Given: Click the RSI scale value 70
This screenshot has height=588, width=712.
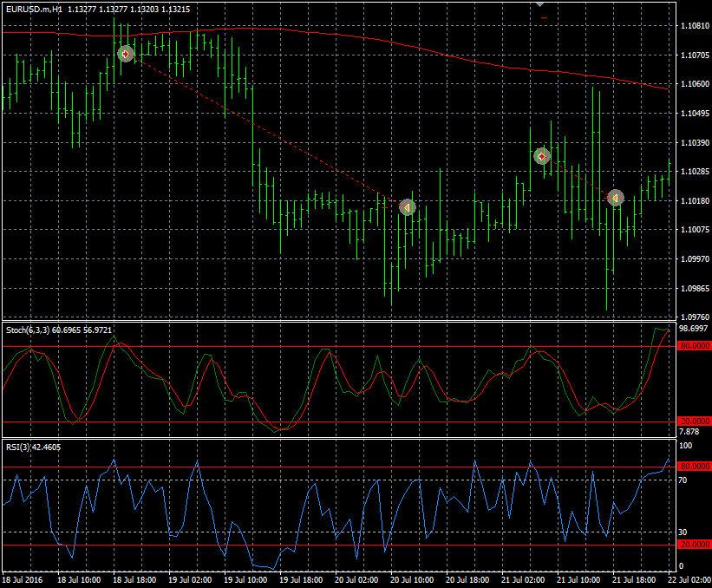Looking at the screenshot, I should [683, 480].
